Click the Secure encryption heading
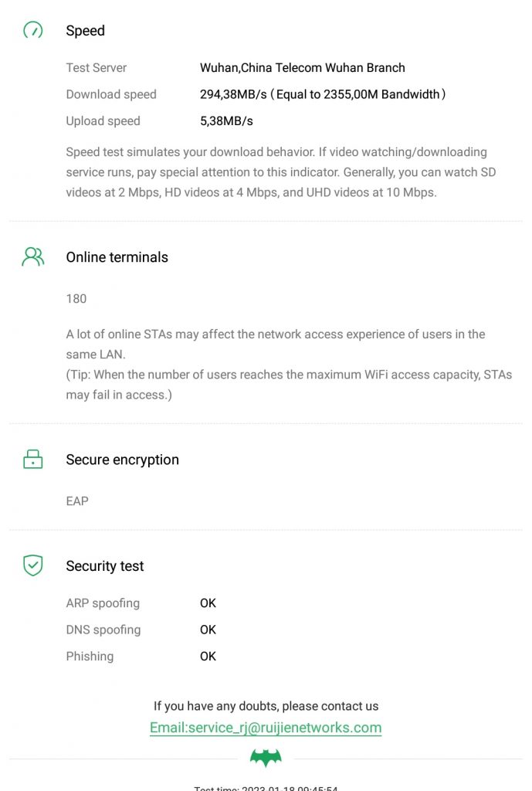 122,460
